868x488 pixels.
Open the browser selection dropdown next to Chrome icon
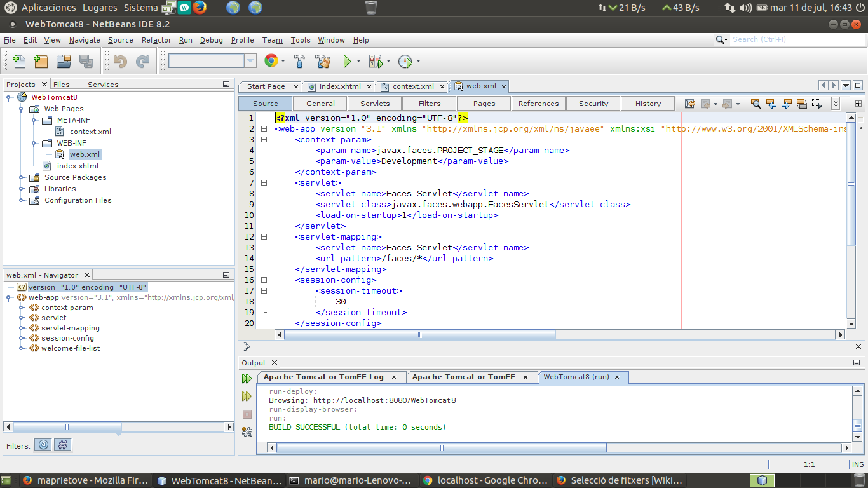tap(283, 62)
